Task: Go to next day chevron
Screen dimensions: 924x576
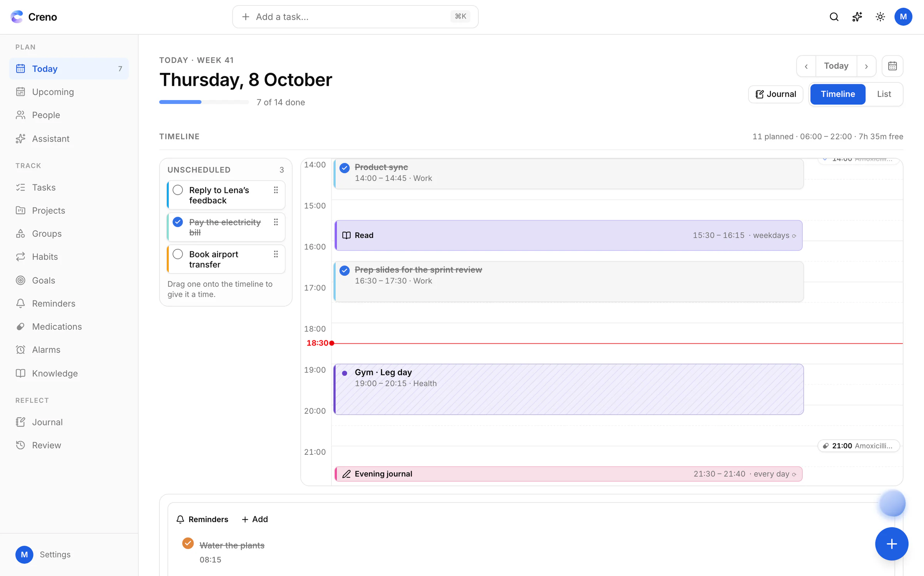Action: (x=866, y=66)
